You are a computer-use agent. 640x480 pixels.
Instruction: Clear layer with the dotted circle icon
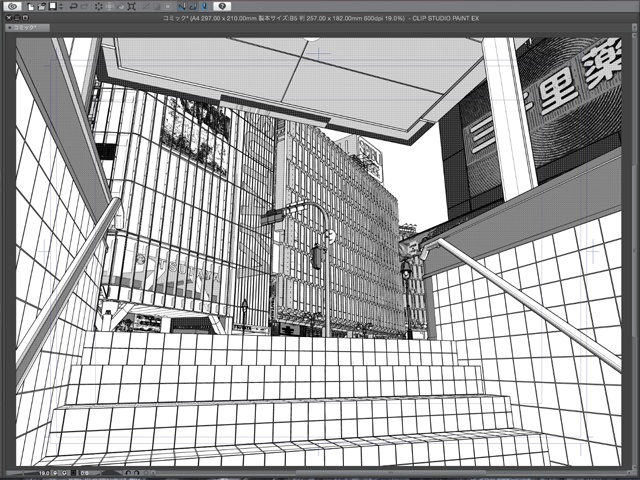tap(99, 7)
